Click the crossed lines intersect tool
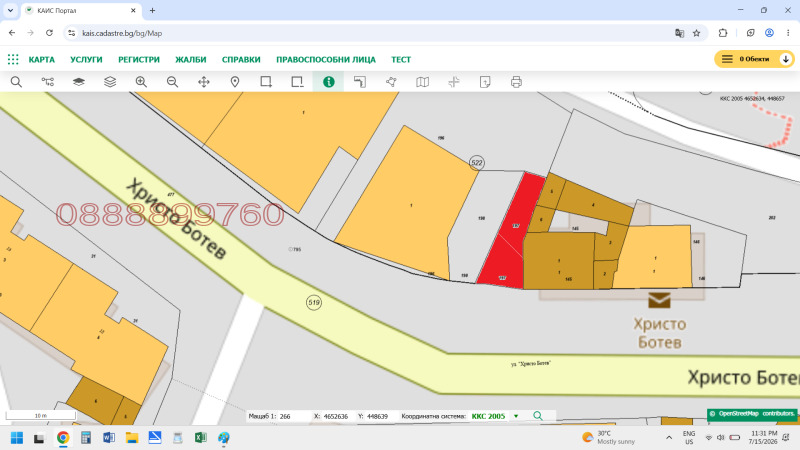This screenshot has width=800, height=450. click(x=454, y=82)
